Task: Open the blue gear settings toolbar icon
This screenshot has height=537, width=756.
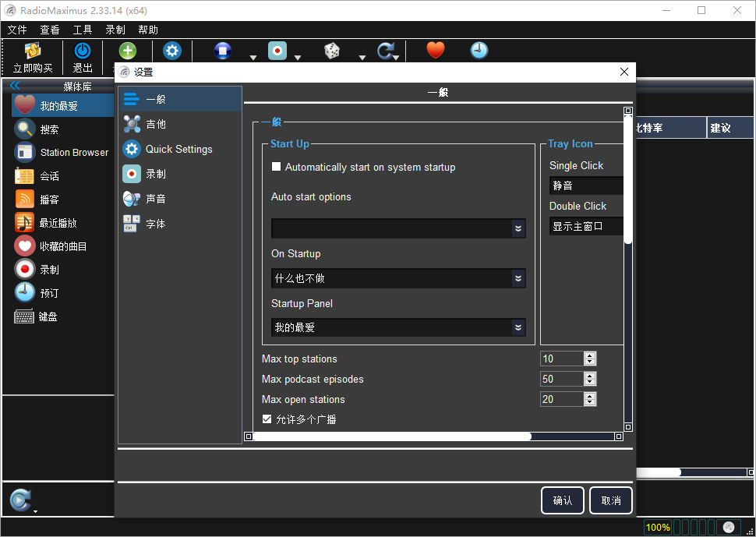Action: (172, 51)
